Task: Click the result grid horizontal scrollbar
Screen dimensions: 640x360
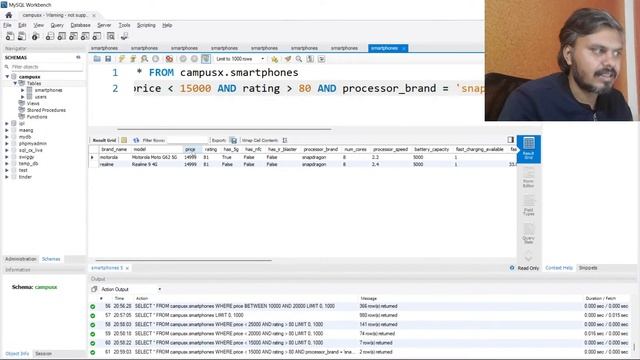Action: [x=183, y=260]
